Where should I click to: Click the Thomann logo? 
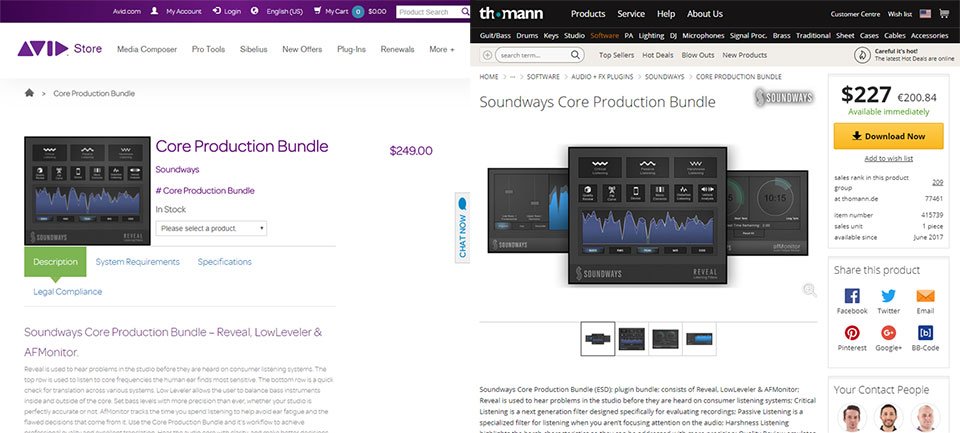point(511,13)
